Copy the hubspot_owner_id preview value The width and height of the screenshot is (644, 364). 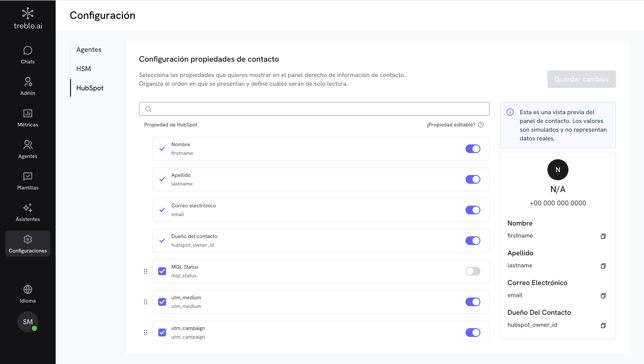tap(603, 325)
